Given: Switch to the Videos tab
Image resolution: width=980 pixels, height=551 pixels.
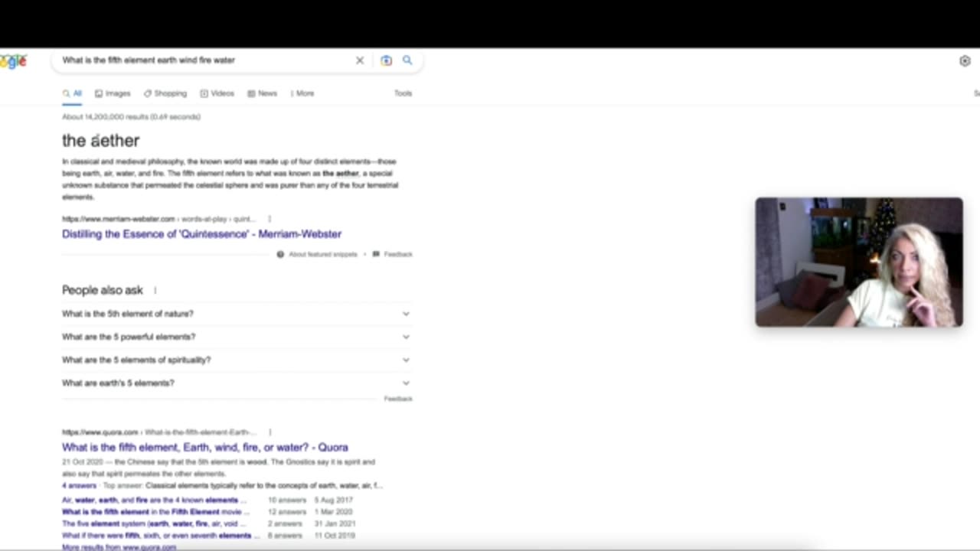Looking at the screenshot, I should point(217,93).
